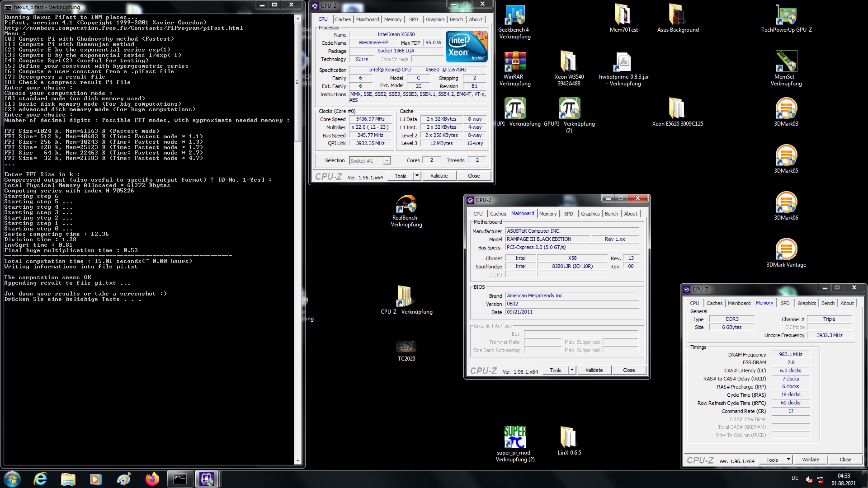This screenshot has width=868, height=488.
Task: Click the scroll-down arrow in Pifast console
Action: click(x=297, y=461)
